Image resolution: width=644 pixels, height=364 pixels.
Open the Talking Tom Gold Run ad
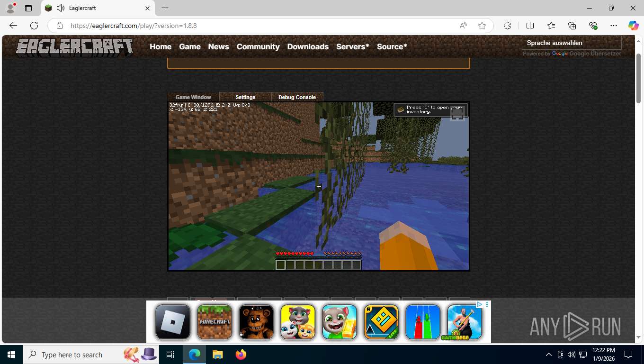340,322
